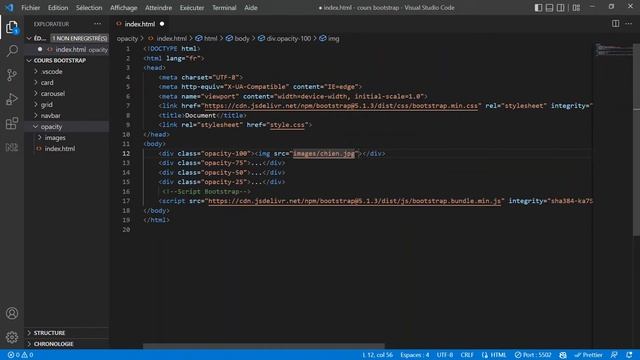Open the Atteindre menu
This screenshot has width=640, height=360.
click(158, 8)
